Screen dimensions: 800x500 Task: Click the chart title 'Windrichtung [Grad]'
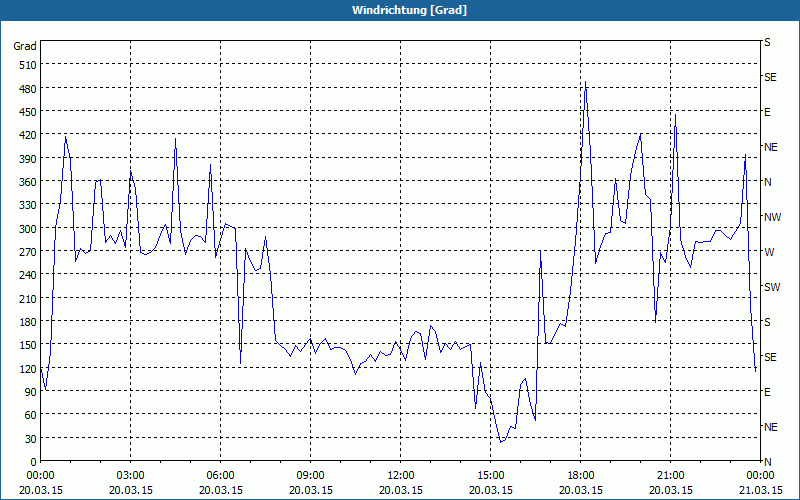click(x=409, y=10)
